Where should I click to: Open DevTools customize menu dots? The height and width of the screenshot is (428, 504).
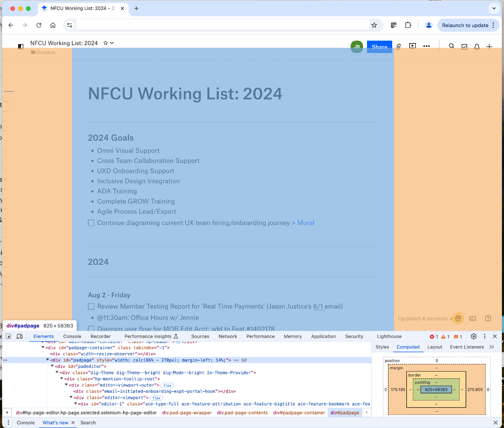pos(485,336)
